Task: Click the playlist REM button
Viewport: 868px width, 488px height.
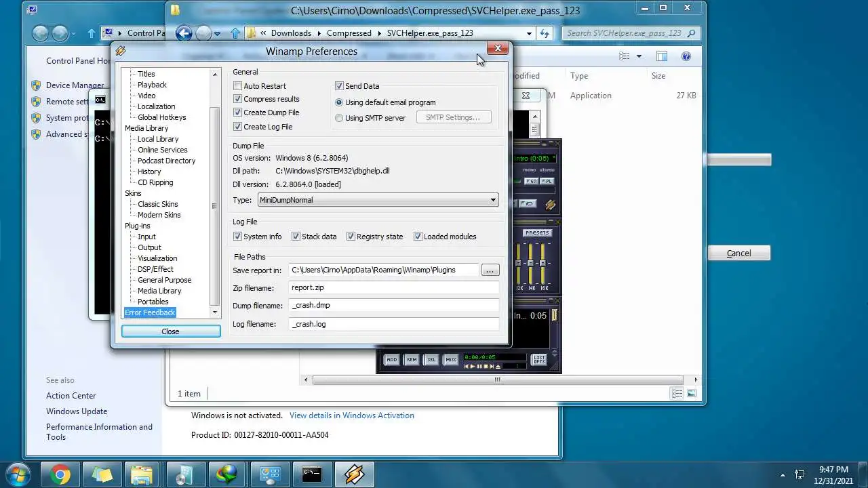Action: (411, 360)
